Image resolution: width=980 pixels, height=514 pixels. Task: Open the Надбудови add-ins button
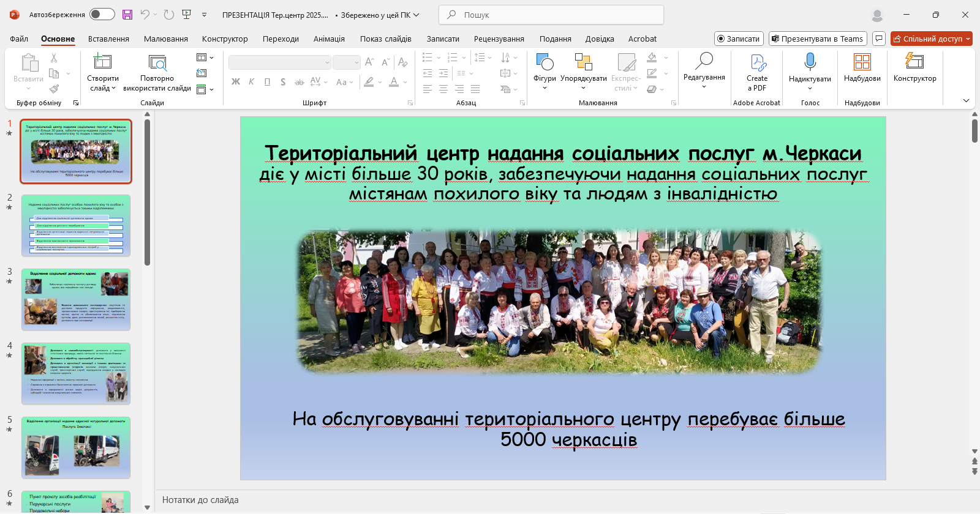click(x=862, y=62)
